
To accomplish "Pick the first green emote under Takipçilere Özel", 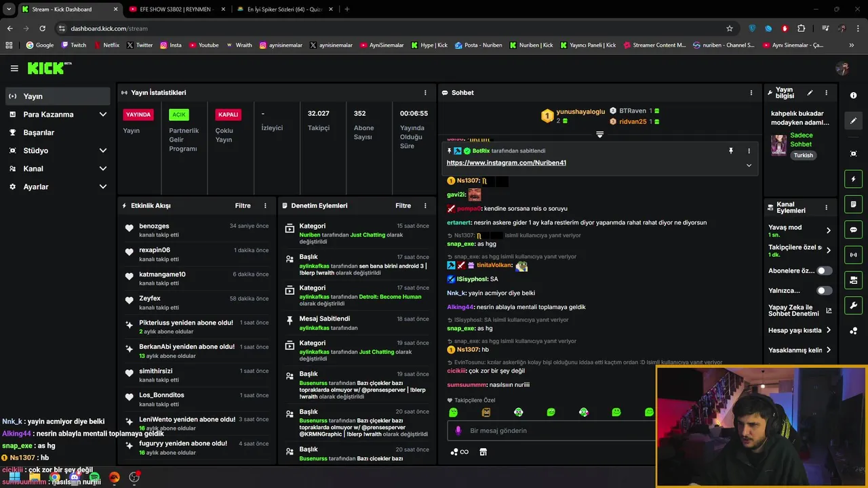I will click(x=454, y=412).
